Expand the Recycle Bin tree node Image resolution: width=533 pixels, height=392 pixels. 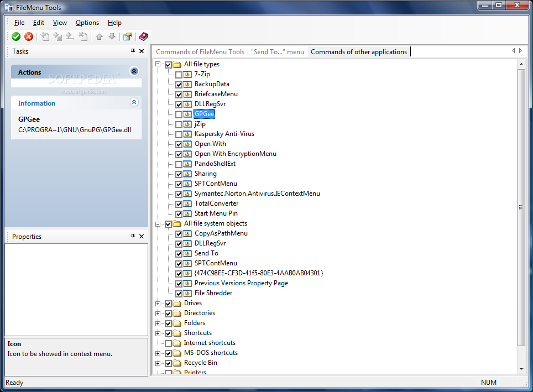point(158,363)
